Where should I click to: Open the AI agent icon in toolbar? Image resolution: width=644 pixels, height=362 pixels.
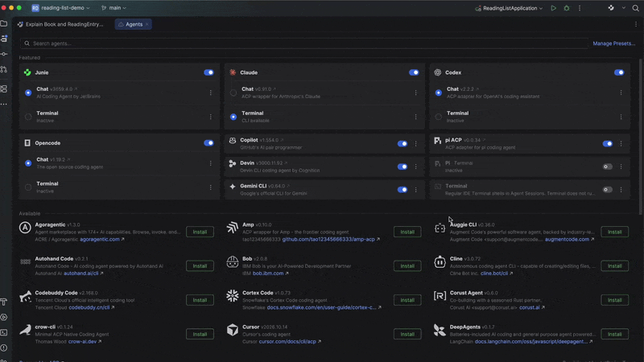point(611,8)
